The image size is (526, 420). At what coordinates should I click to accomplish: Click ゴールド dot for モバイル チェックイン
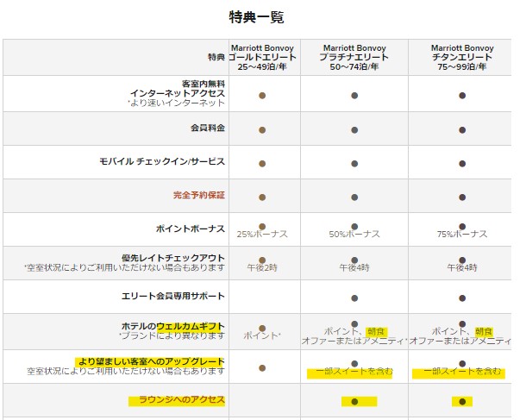(262, 164)
